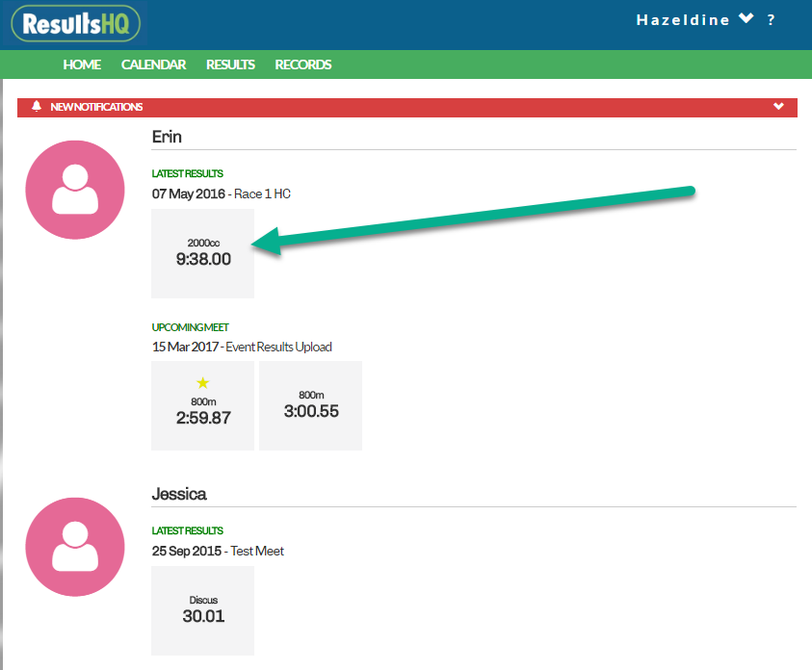Click Jessica's pink profile avatar
The height and width of the screenshot is (670, 812).
tap(75, 547)
